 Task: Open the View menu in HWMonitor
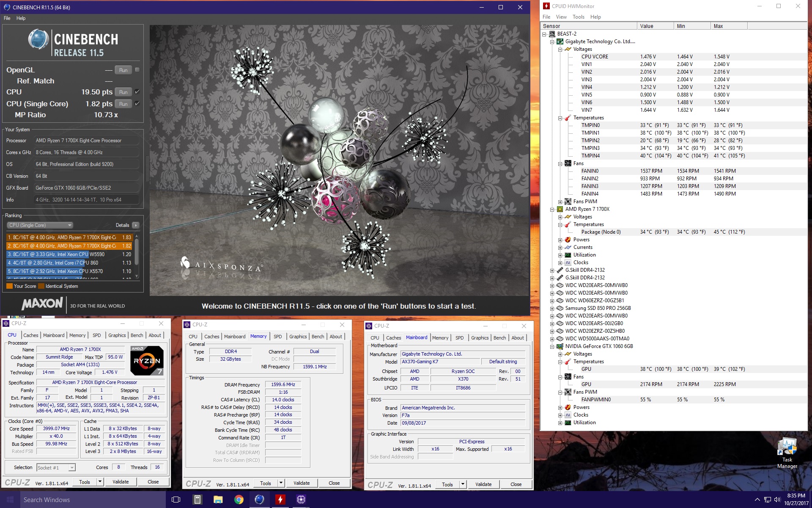(x=561, y=17)
